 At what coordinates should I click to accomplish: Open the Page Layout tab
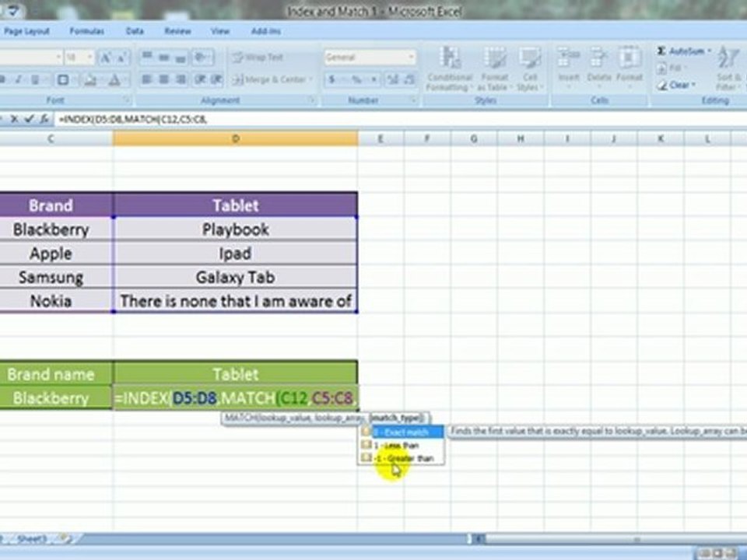click(x=26, y=31)
